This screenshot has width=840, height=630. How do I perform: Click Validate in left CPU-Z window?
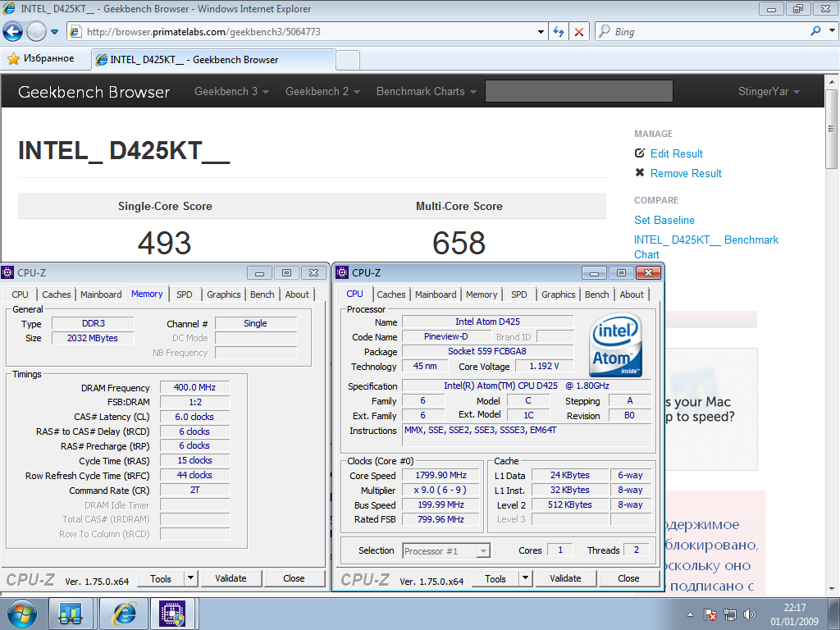231,578
